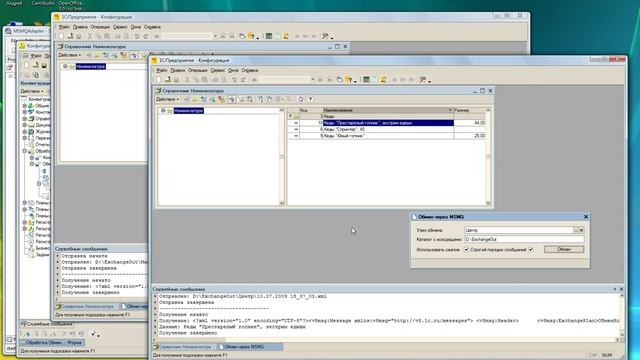This screenshot has height=360, width=640.
Task: Expand Справочники node in Configurator tree
Action: tap(24, 119)
